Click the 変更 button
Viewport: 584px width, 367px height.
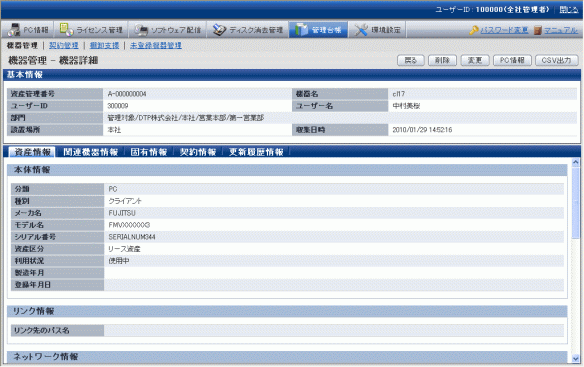[x=474, y=60]
